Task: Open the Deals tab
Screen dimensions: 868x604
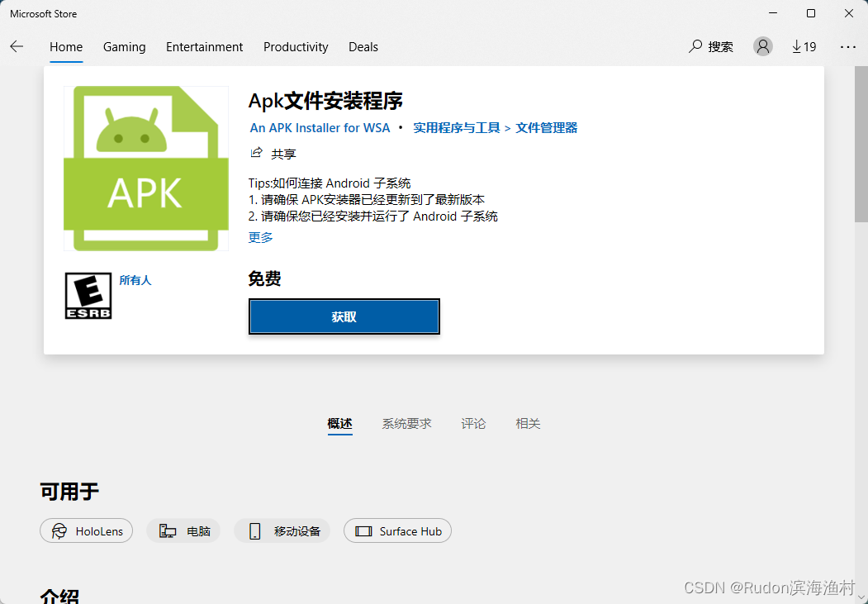Action: 363,47
